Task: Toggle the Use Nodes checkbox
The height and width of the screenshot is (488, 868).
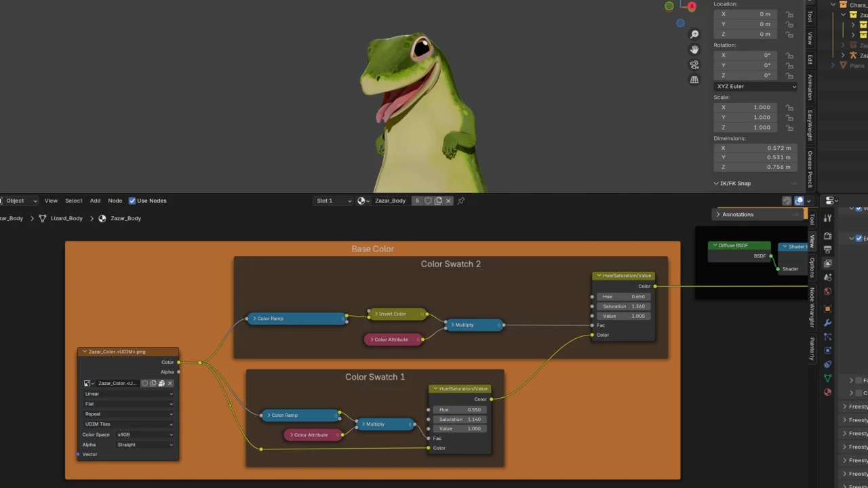Action: tap(132, 201)
